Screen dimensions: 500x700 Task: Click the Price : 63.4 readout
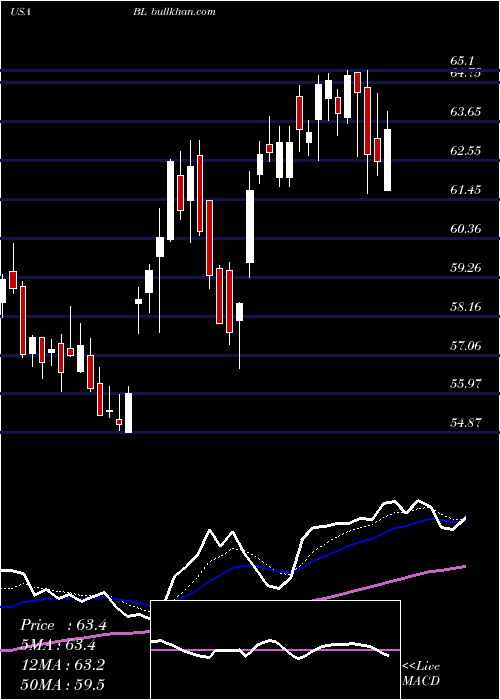[63, 625]
